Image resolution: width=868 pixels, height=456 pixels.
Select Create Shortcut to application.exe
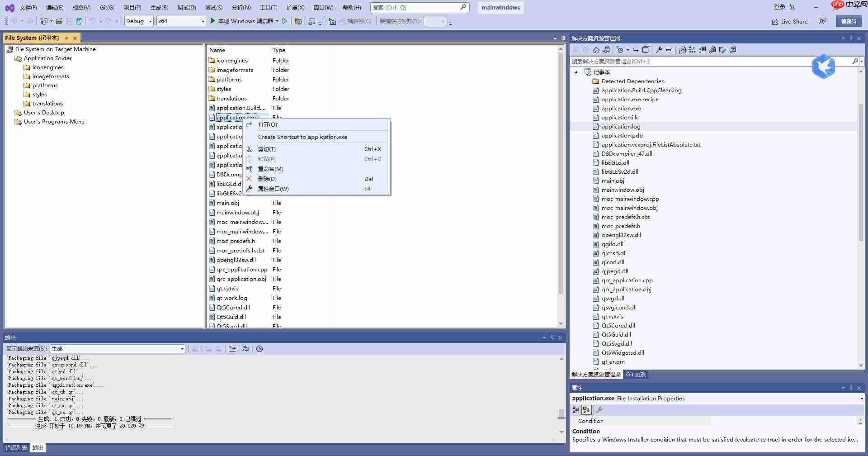(x=302, y=137)
